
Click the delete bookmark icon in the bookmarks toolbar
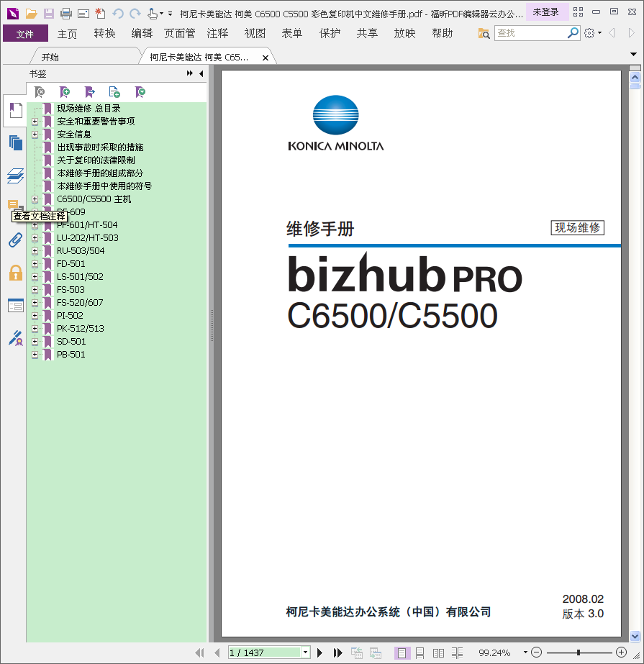40,91
